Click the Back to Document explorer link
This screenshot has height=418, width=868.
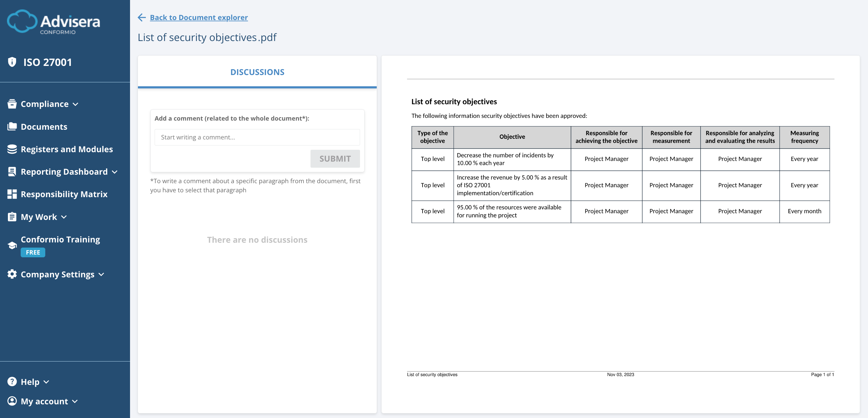199,17
